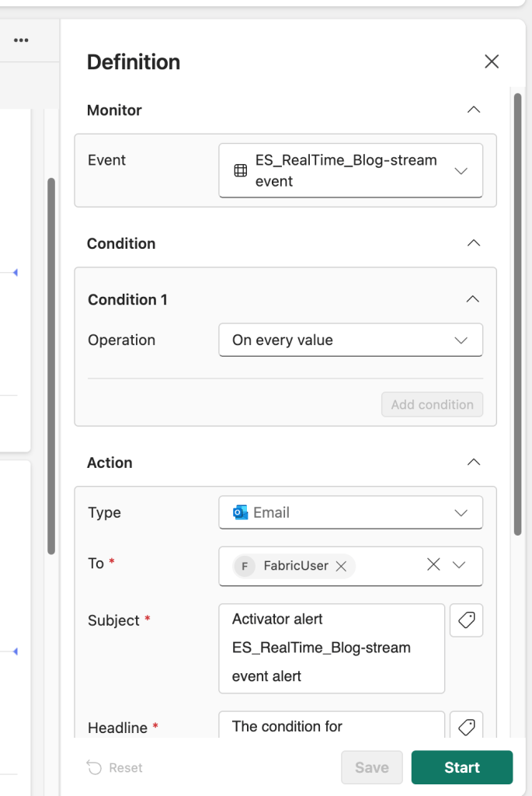
Task: Click the table icon in Event field
Action: click(x=241, y=170)
